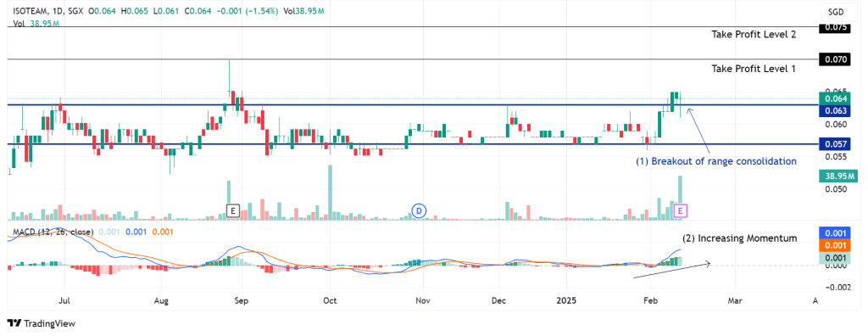Screen dimensions: 868x336
Task: Click the MACD (12, 26, close) indicator label
Action: coord(50,232)
